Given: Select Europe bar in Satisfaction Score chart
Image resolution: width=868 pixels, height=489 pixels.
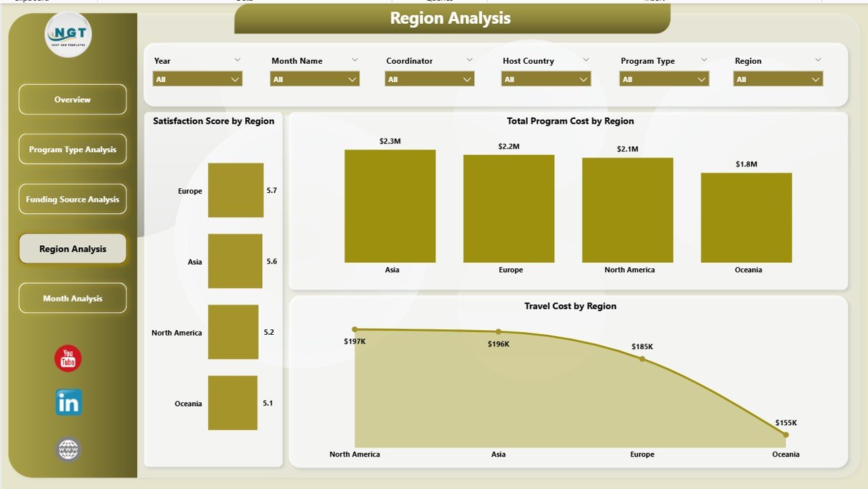Looking at the screenshot, I should click(236, 190).
